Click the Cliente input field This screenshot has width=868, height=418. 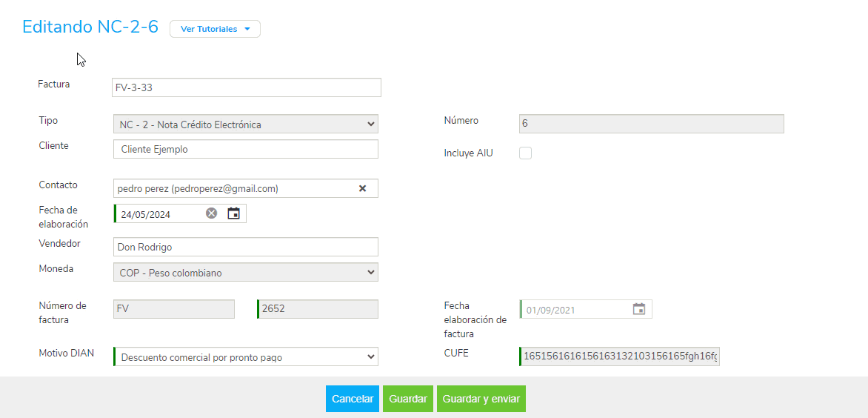[245, 149]
